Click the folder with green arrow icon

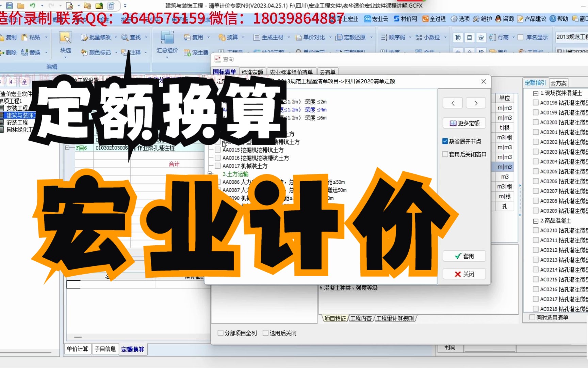pyautogui.click(x=99, y=5)
